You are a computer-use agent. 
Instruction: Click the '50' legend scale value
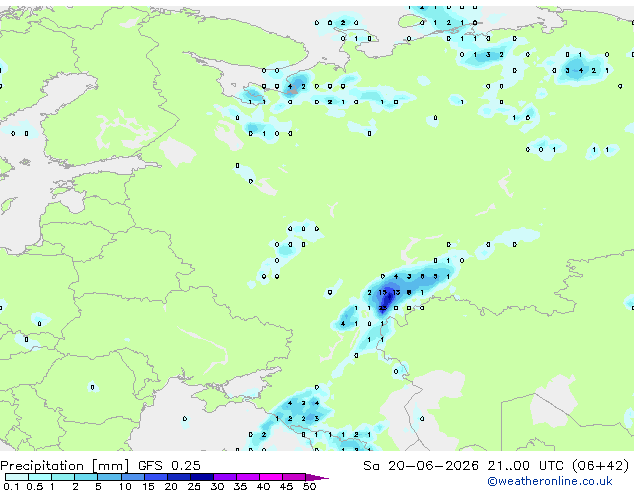[x=309, y=486]
